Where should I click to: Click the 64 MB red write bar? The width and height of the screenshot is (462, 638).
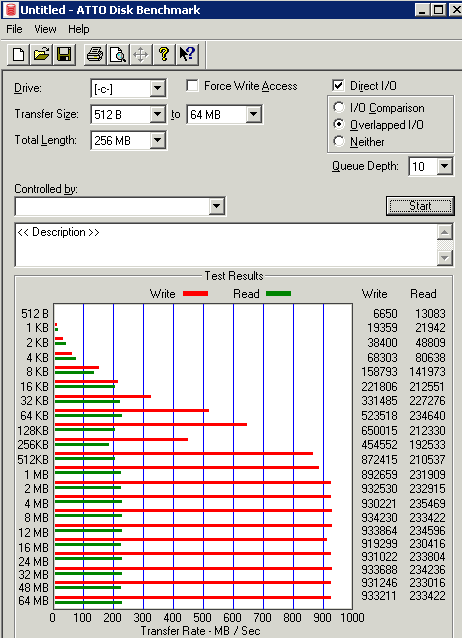pyautogui.click(x=193, y=597)
